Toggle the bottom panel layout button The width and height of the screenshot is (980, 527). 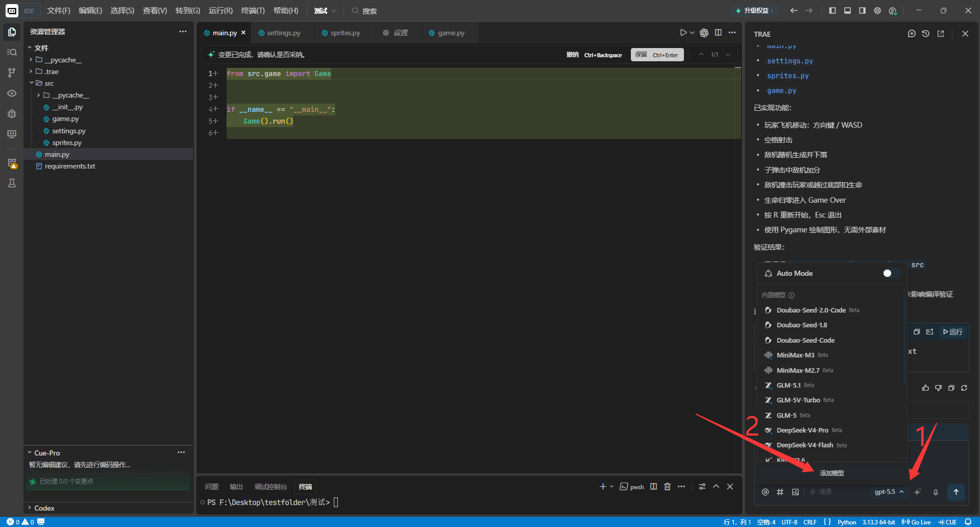[x=847, y=10]
